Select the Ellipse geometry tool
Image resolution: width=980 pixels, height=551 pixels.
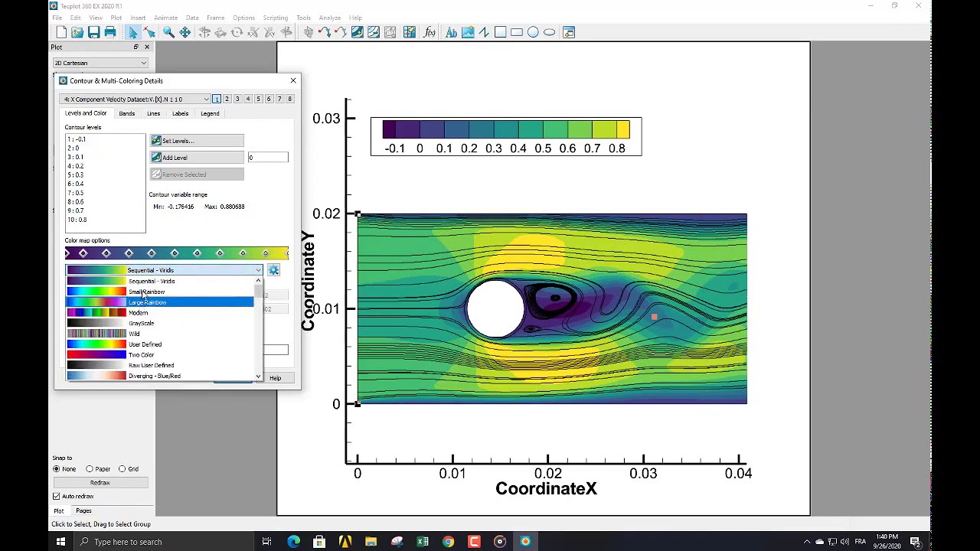[x=549, y=32]
